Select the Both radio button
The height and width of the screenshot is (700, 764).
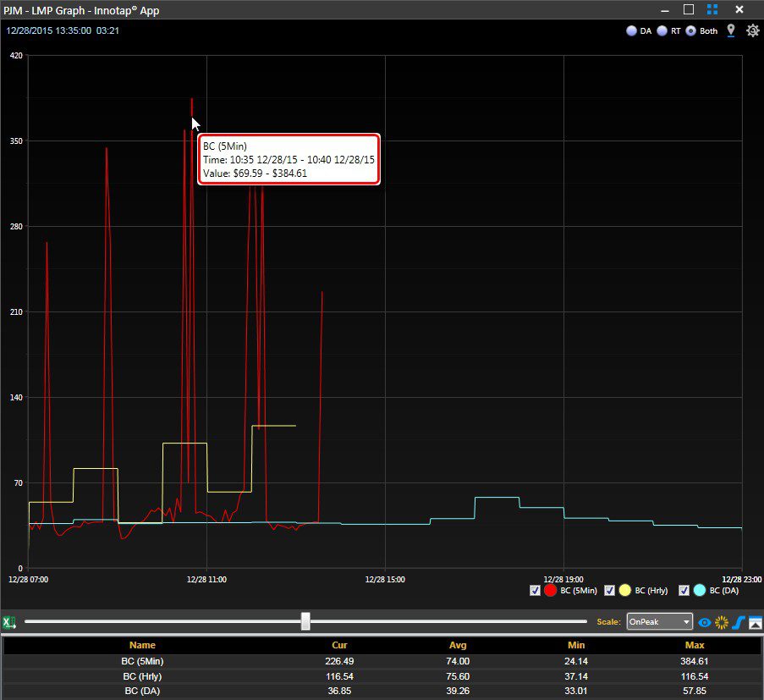[x=691, y=30]
